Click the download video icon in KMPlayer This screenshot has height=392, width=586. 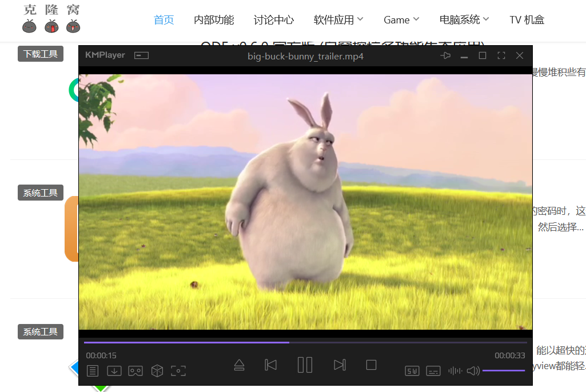pos(114,371)
